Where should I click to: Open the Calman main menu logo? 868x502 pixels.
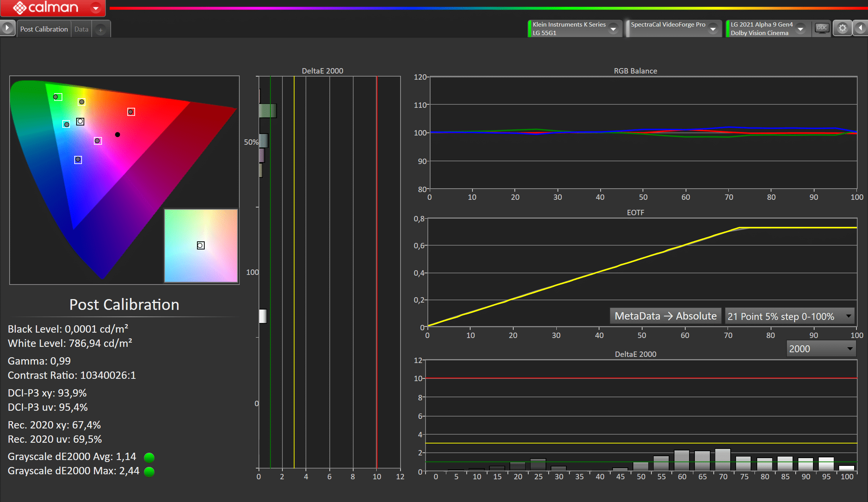point(45,7)
